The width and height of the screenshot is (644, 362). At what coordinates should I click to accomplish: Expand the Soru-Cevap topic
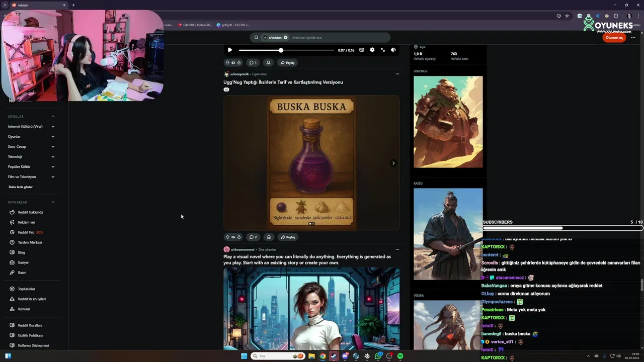pyautogui.click(x=31, y=147)
